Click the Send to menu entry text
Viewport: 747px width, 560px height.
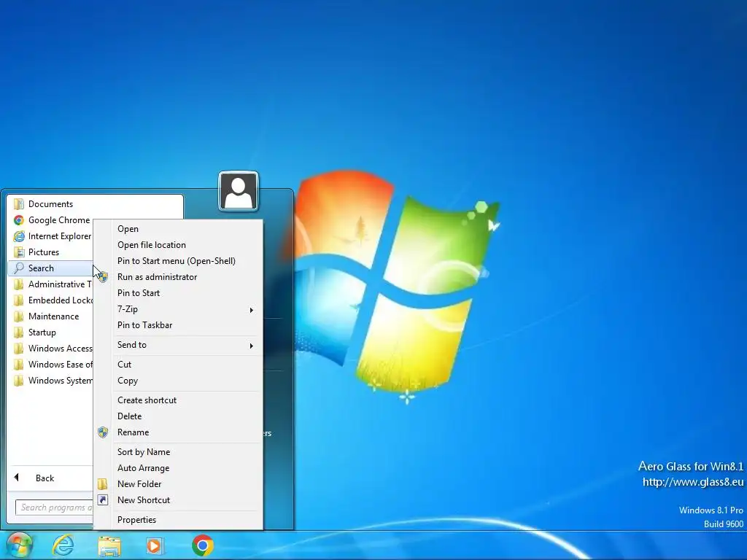click(x=132, y=345)
